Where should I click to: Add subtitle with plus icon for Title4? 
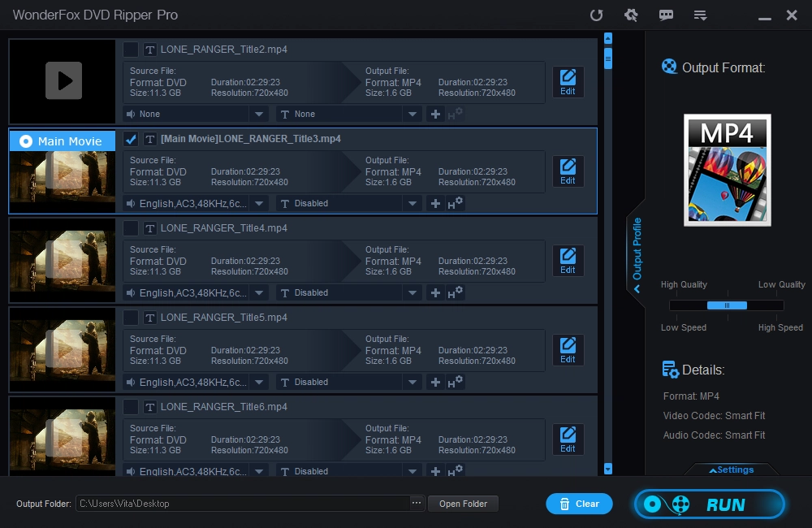coord(435,292)
